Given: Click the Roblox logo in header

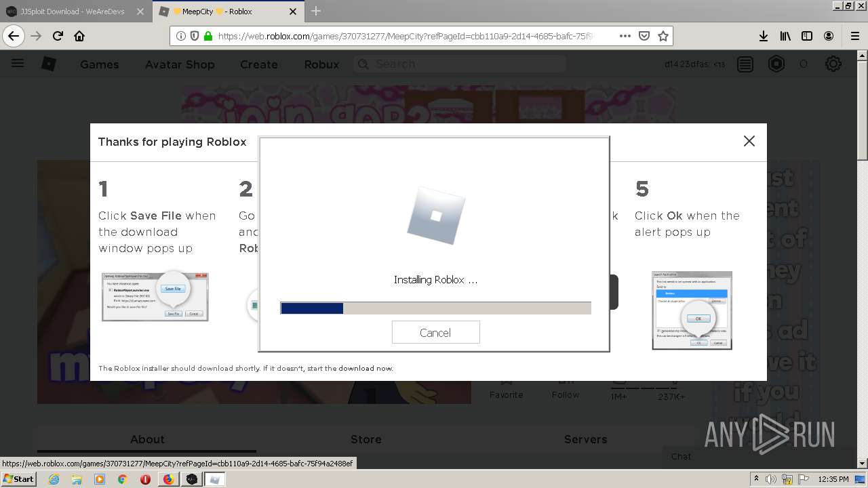Looking at the screenshot, I should (x=49, y=64).
